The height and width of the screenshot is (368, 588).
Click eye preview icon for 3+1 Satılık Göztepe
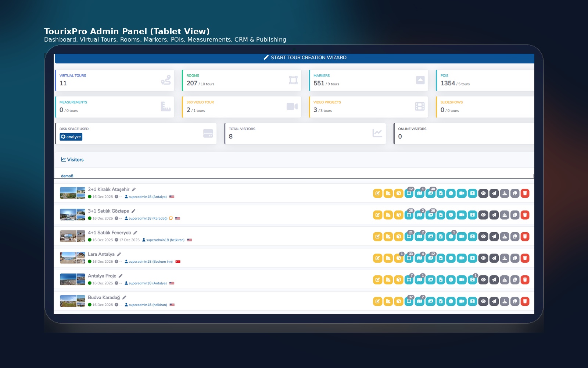pos(483,215)
